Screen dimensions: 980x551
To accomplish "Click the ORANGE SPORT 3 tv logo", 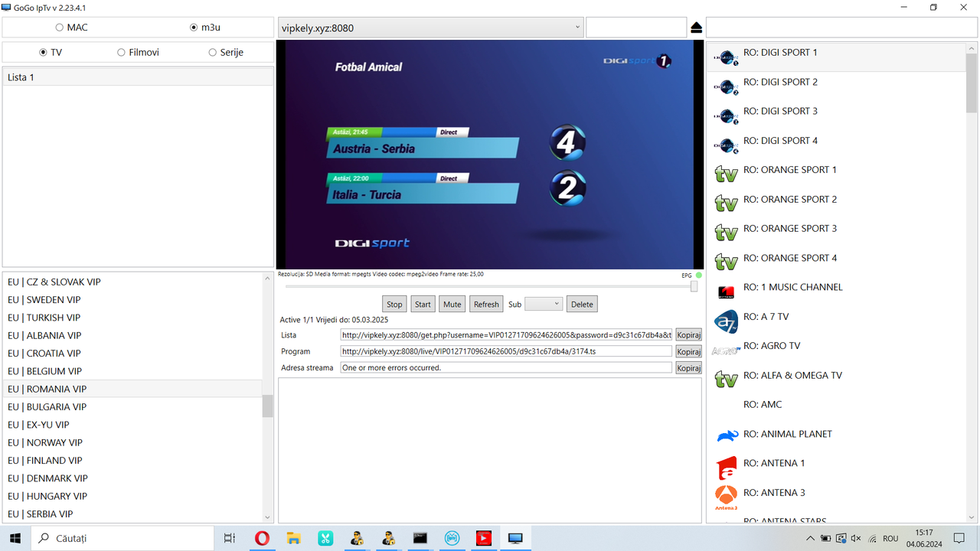I will point(726,233).
